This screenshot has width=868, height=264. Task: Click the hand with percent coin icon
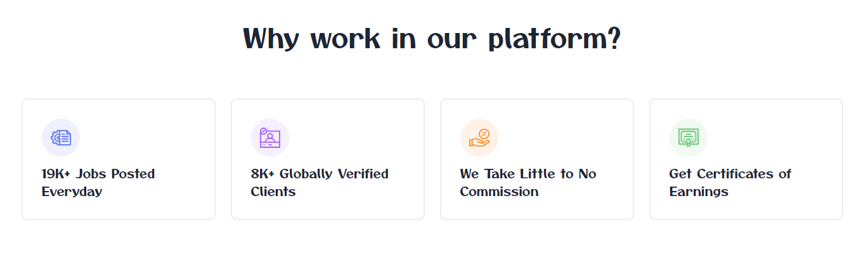click(x=479, y=138)
